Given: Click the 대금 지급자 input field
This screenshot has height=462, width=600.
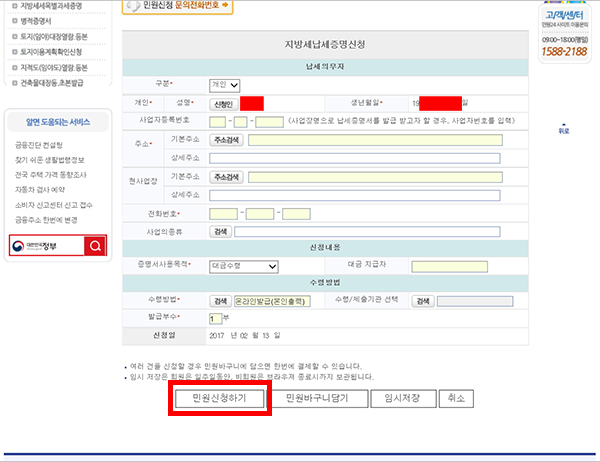Looking at the screenshot, I should coord(450,266).
